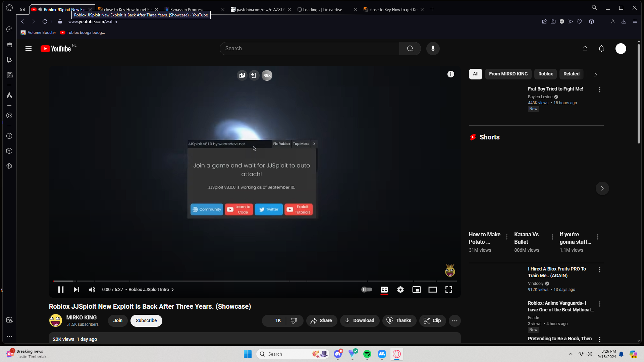Seek using the video progress bar

tap(255, 281)
